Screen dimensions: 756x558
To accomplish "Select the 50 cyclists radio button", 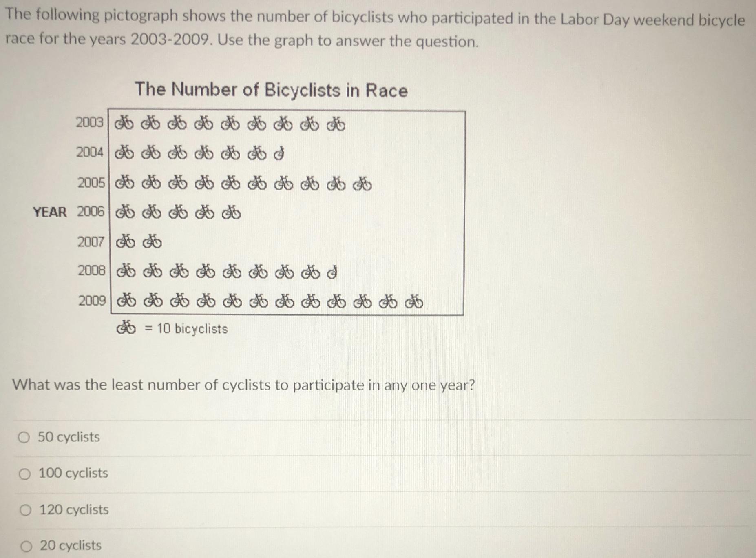I will pyautogui.click(x=24, y=438).
